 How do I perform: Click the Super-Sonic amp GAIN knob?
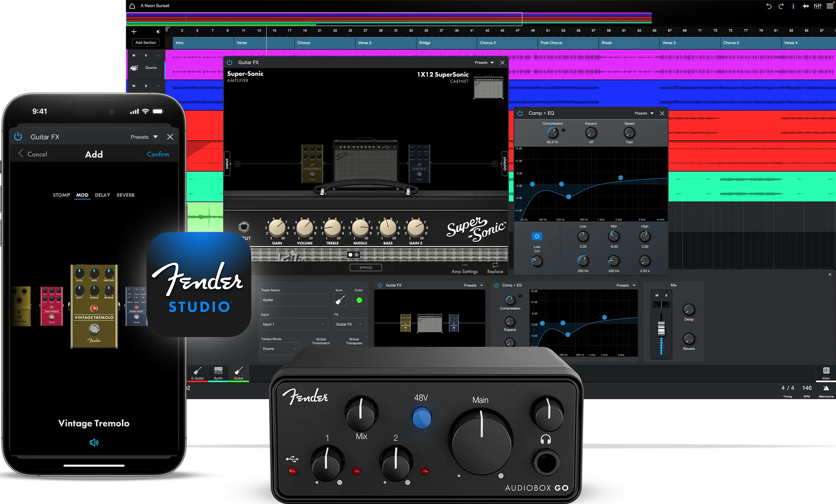click(x=277, y=228)
